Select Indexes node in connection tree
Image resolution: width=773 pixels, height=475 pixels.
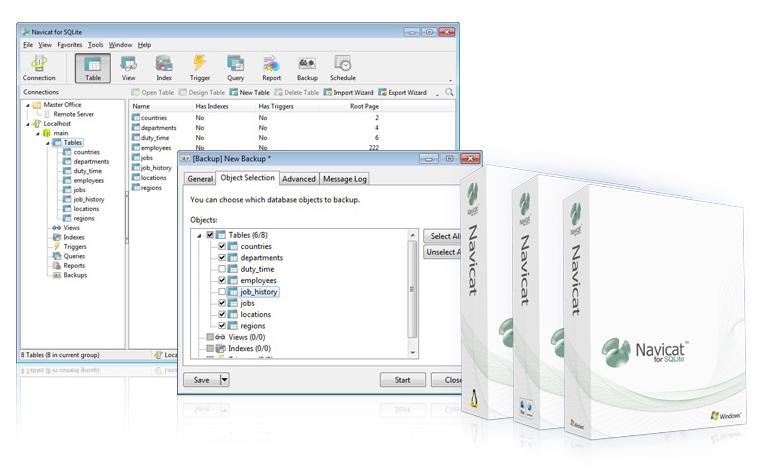(69, 237)
